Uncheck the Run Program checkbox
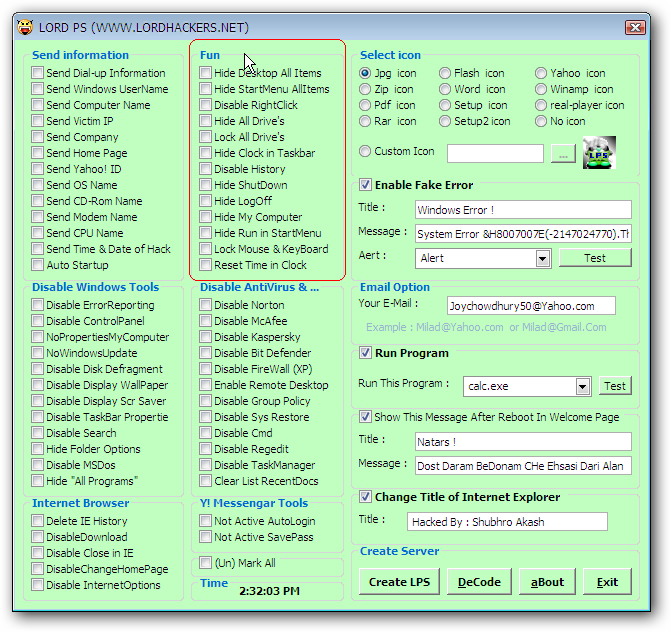Screen dimensions: 671x632 (366, 353)
